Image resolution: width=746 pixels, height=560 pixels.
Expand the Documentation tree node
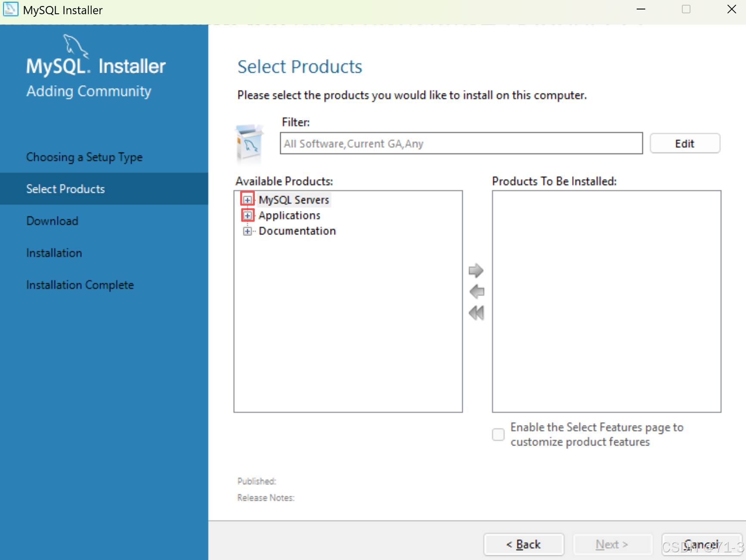tap(248, 231)
